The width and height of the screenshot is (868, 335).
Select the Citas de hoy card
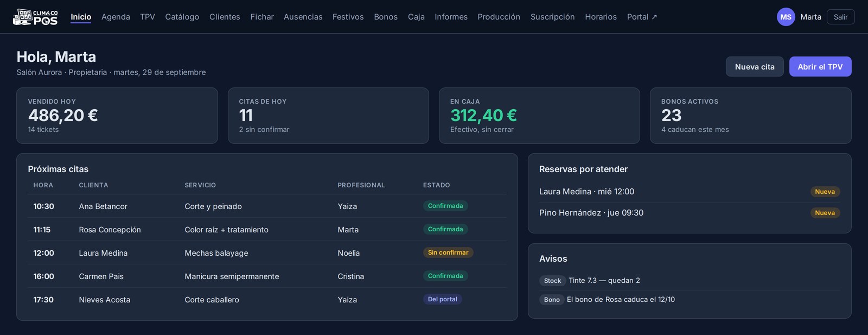[328, 116]
